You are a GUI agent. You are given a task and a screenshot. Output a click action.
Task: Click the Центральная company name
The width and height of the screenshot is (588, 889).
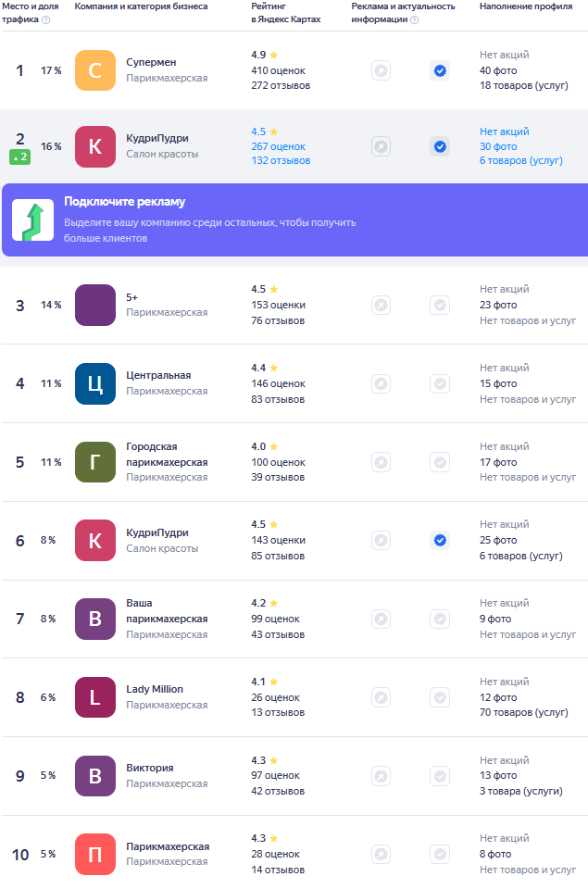[x=158, y=375]
